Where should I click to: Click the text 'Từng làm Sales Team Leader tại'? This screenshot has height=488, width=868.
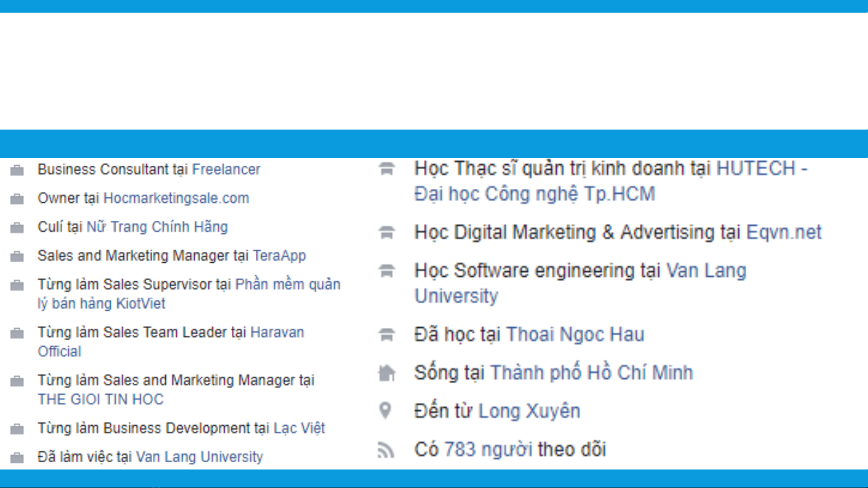tap(142, 332)
